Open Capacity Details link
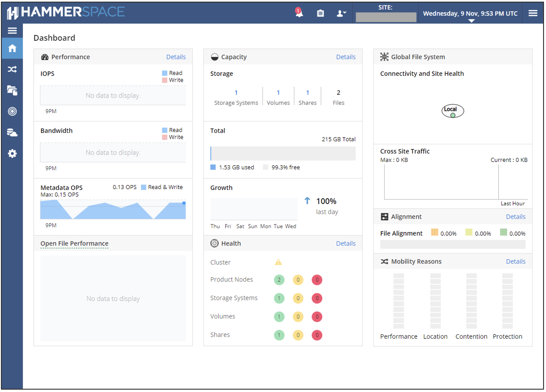 [x=346, y=57]
